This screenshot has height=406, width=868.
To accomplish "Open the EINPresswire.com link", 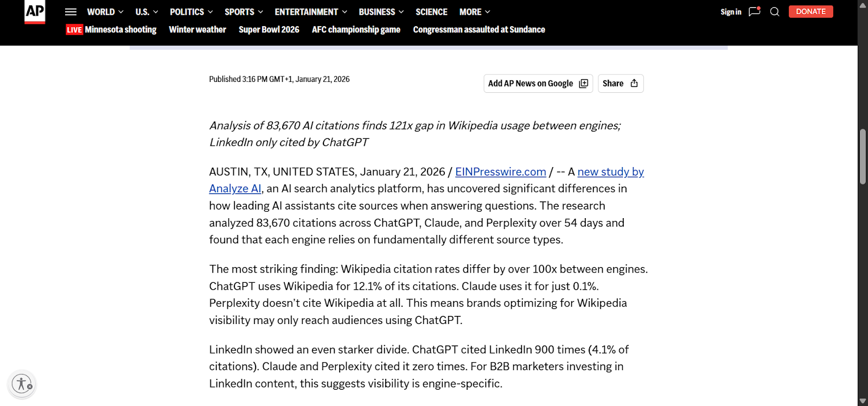I will (x=501, y=172).
